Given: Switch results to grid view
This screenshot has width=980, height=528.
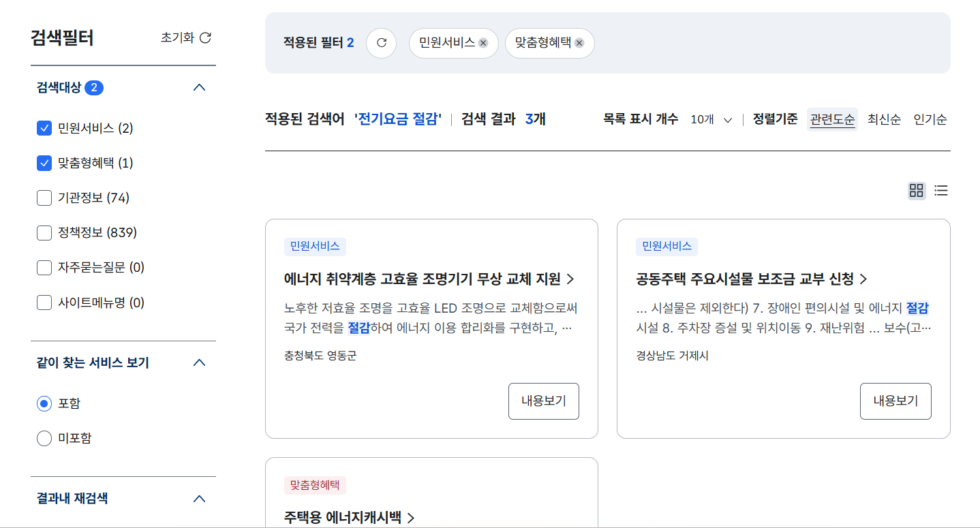Looking at the screenshot, I should (x=917, y=191).
